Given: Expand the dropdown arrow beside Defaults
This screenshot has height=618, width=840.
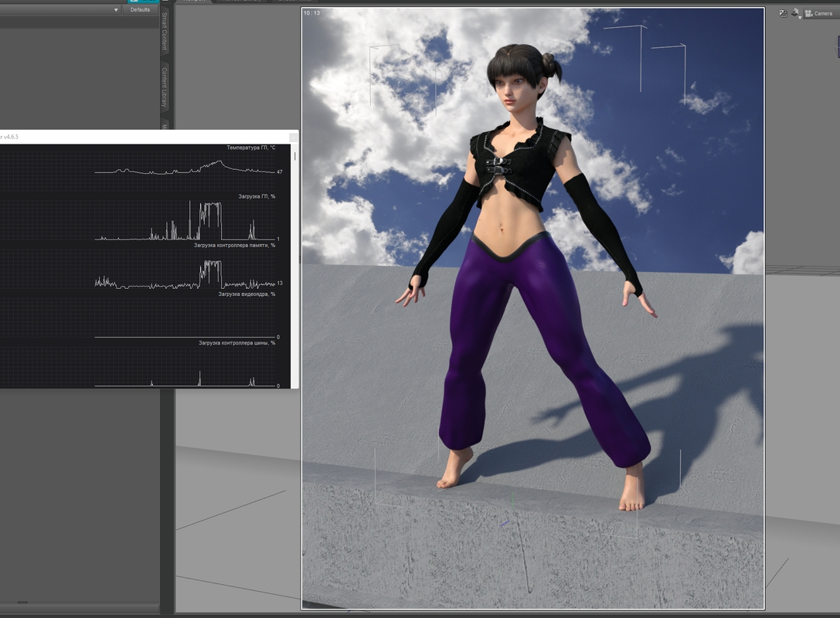Looking at the screenshot, I should tap(116, 9).
